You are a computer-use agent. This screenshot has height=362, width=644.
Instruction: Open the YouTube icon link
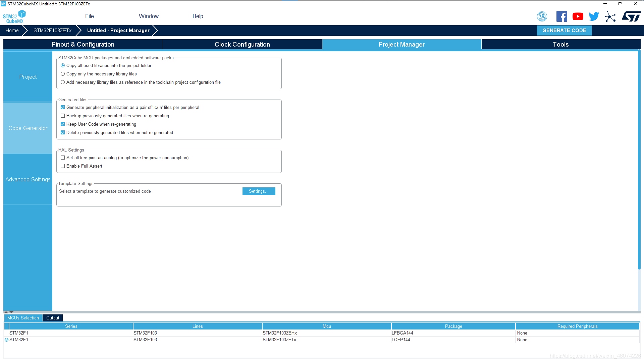tap(578, 16)
